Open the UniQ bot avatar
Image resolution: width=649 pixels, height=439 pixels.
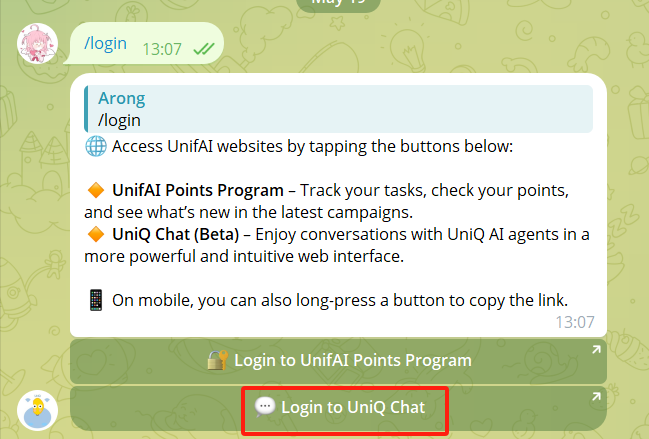coord(37,410)
